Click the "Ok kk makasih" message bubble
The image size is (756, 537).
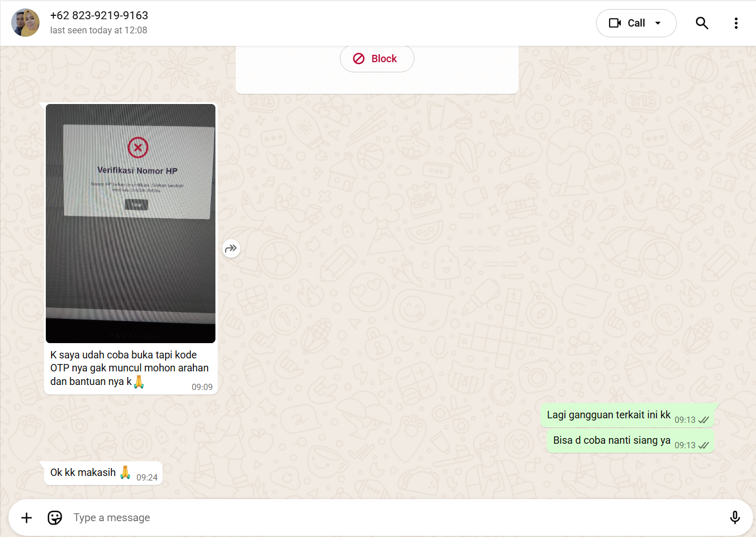tap(83, 473)
